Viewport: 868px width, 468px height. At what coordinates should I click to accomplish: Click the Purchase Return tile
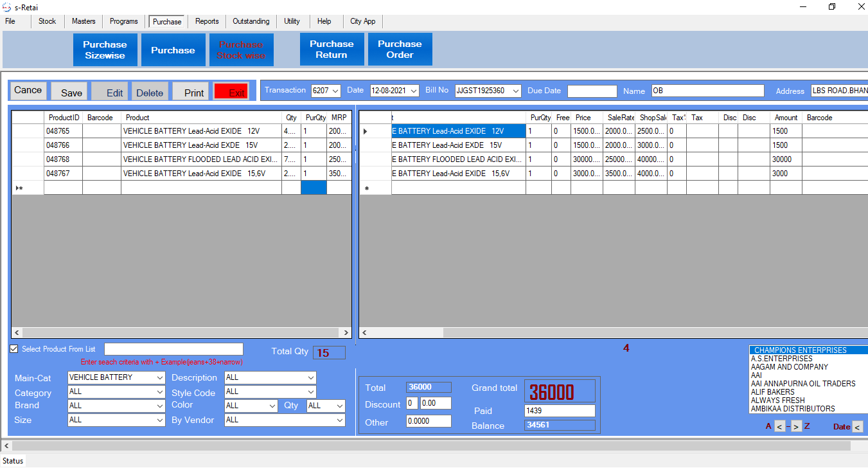tap(332, 50)
